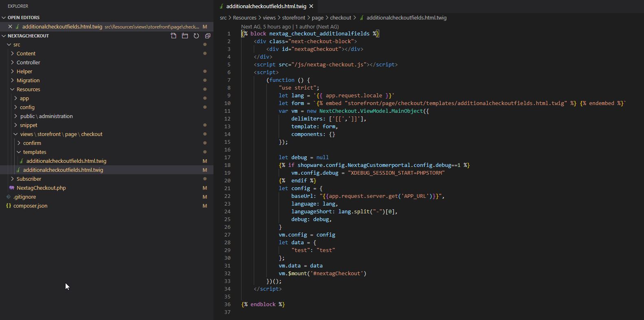Close the open editor entry in Open Editors
644x320 pixels.
point(10,26)
